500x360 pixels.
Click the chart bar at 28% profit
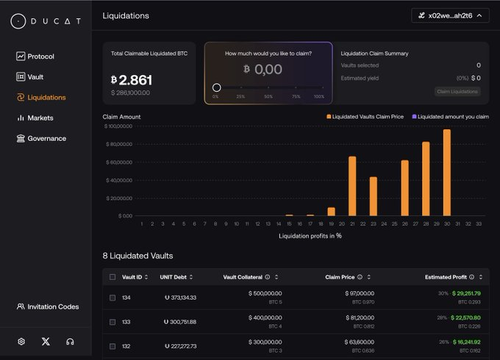pos(426,179)
